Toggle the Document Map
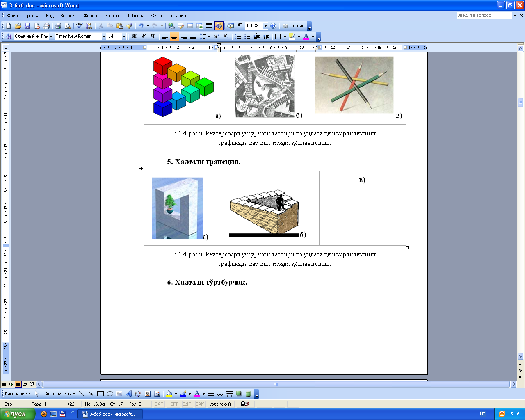The image size is (525, 420). click(230, 26)
